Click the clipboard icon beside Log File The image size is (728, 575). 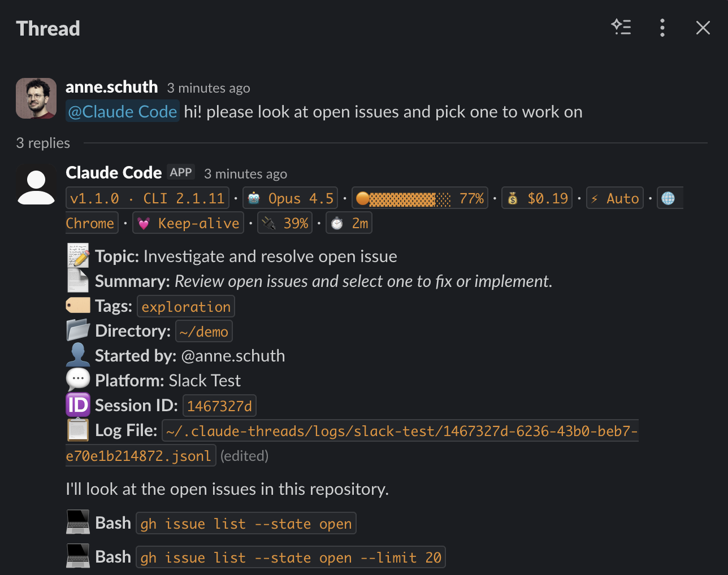pyautogui.click(x=78, y=430)
